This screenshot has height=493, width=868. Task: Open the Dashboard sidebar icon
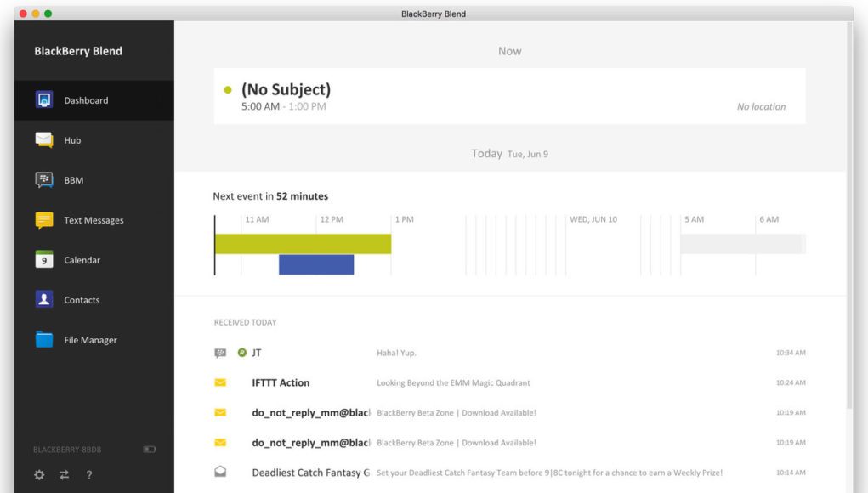[x=44, y=99]
